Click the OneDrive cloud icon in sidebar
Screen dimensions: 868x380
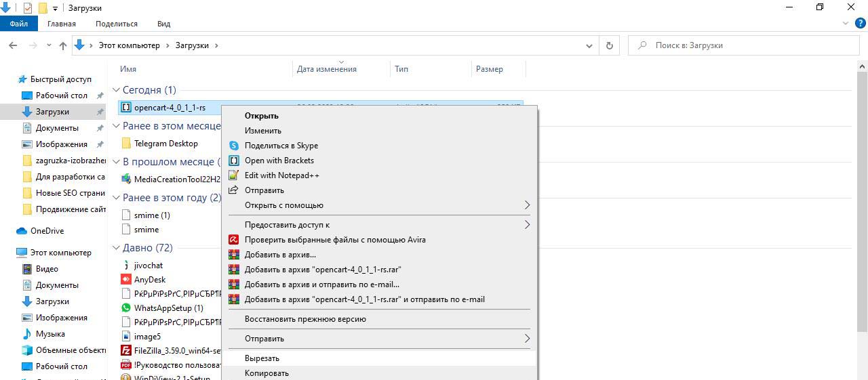[21, 231]
